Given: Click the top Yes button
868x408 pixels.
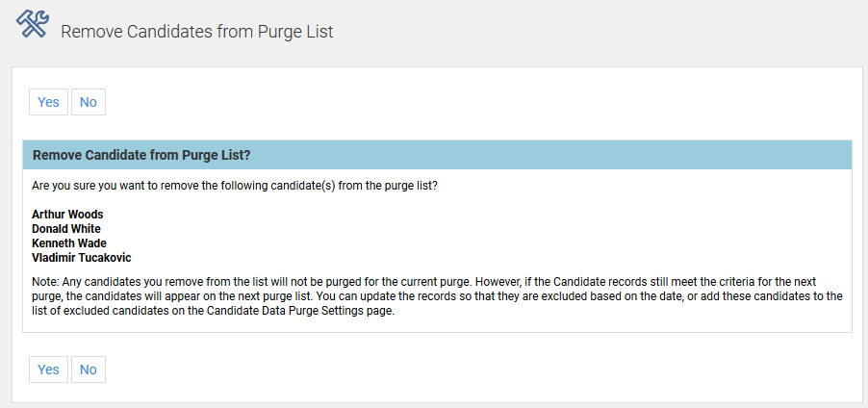Looking at the screenshot, I should pos(48,102).
